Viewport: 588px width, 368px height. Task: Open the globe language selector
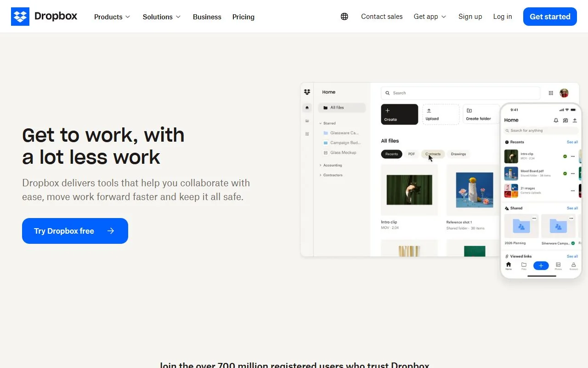click(x=345, y=17)
